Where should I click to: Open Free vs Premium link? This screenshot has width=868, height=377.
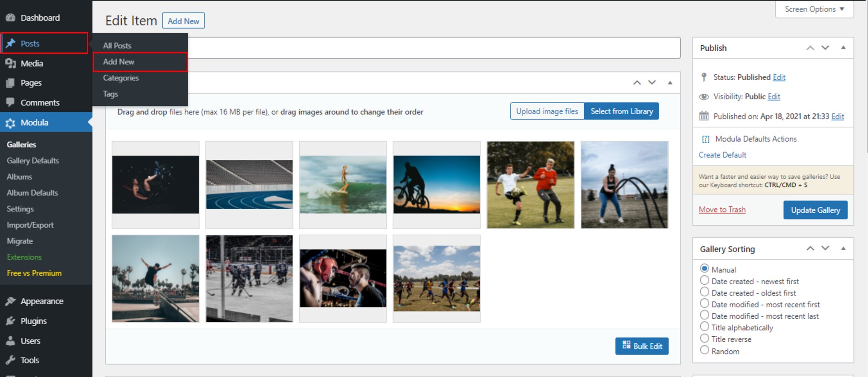[x=34, y=273]
